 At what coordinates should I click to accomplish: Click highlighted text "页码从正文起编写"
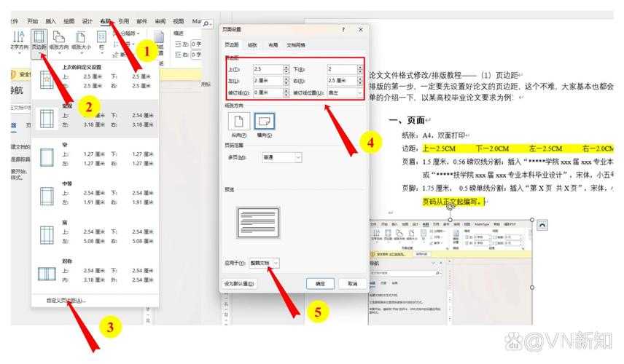[x=453, y=202]
